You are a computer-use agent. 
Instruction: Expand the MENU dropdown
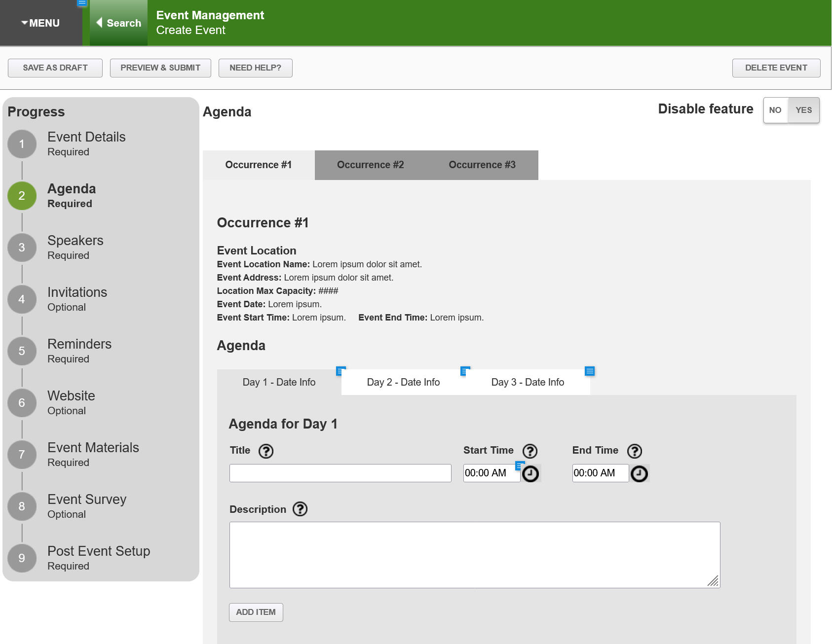coord(41,23)
